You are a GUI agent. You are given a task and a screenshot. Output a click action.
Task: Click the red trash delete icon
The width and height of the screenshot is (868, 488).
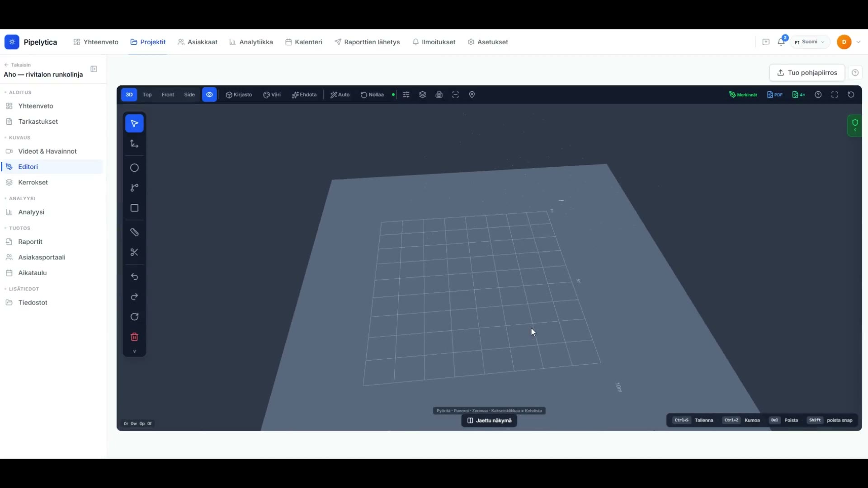point(134,337)
